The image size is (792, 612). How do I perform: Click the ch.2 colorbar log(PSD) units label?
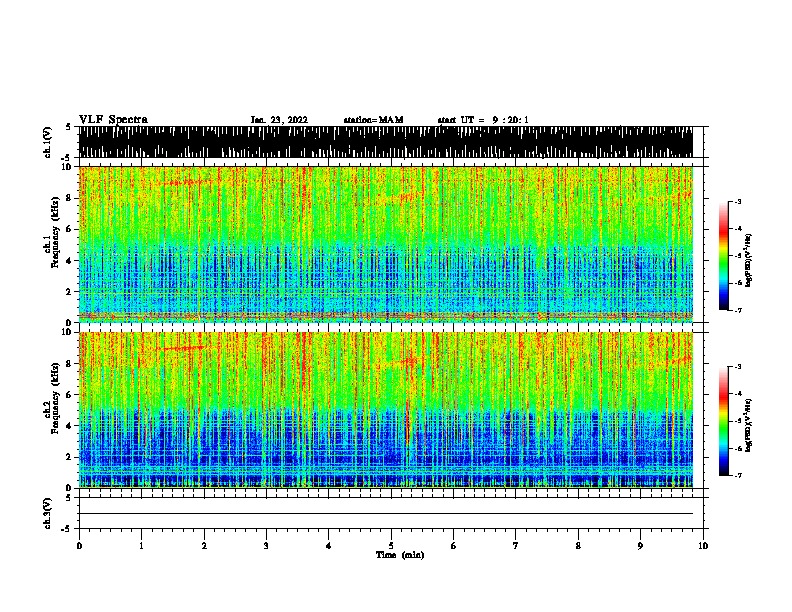[749, 426]
